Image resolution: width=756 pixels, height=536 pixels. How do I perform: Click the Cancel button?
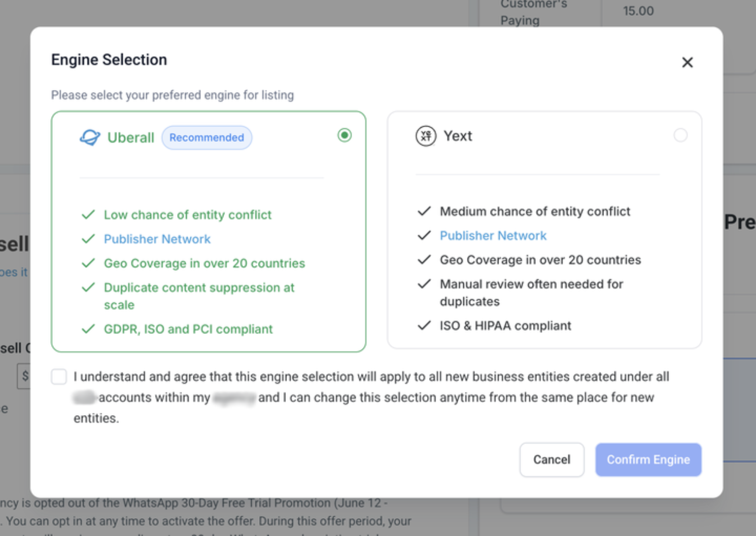(552, 460)
